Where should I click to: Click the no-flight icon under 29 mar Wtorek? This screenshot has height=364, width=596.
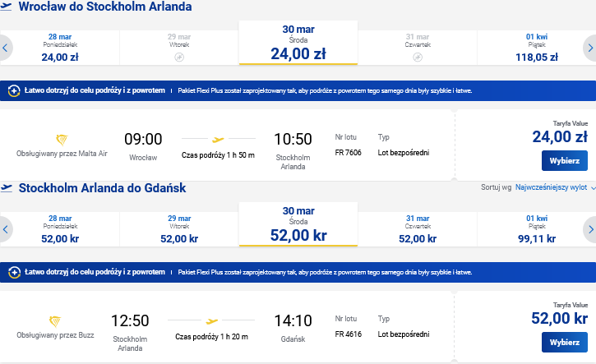click(x=179, y=58)
